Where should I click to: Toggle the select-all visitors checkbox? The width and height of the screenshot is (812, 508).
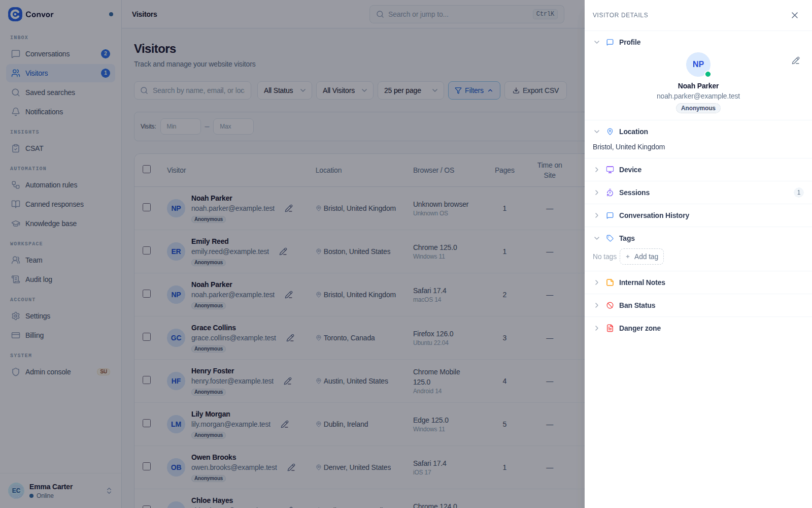(147, 169)
